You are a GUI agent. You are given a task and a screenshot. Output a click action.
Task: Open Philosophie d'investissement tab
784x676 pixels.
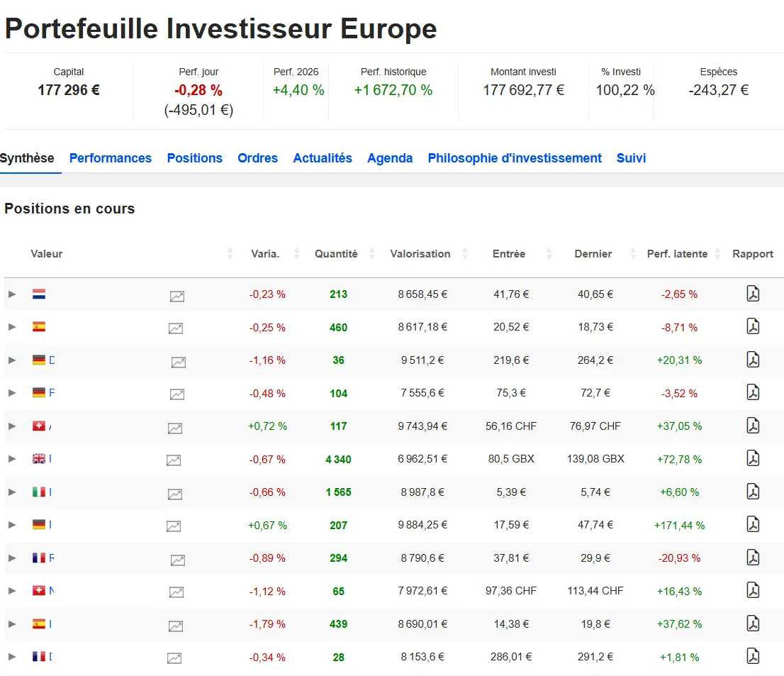515,158
